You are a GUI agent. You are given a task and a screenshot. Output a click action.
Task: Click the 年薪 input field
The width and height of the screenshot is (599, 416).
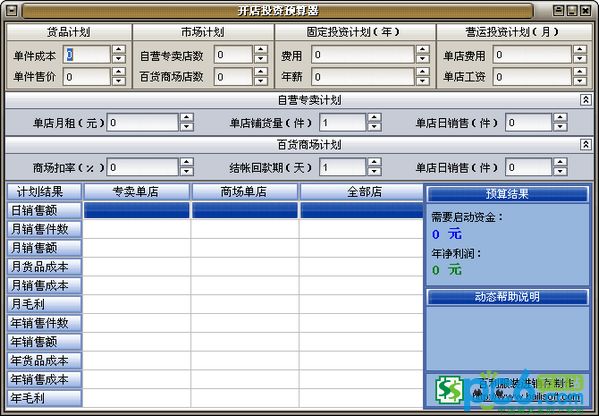(x=363, y=77)
